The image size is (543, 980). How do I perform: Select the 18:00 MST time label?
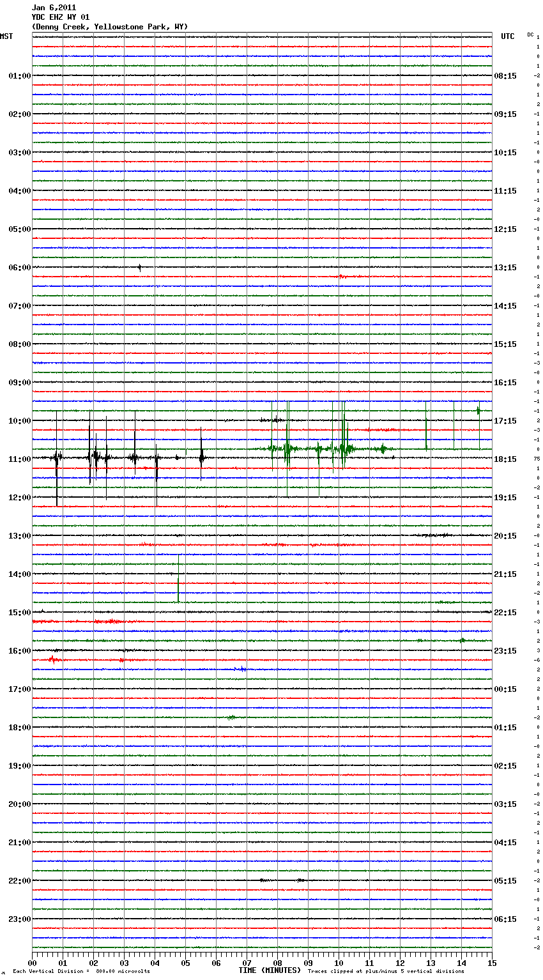20,728
